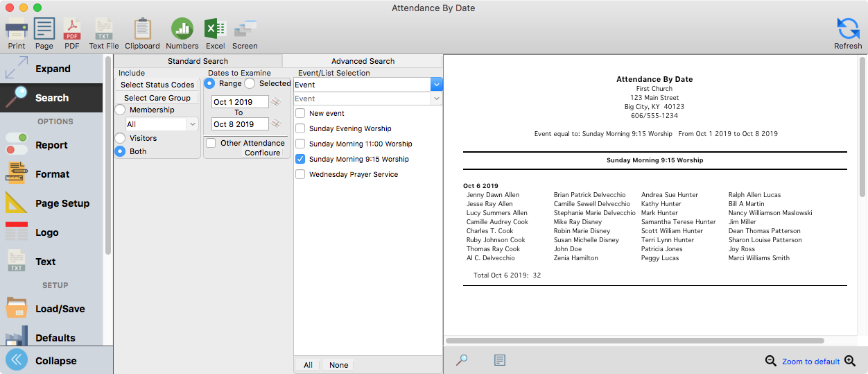
Task: Click the Print icon in toolbar
Action: pyautogui.click(x=17, y=29)
